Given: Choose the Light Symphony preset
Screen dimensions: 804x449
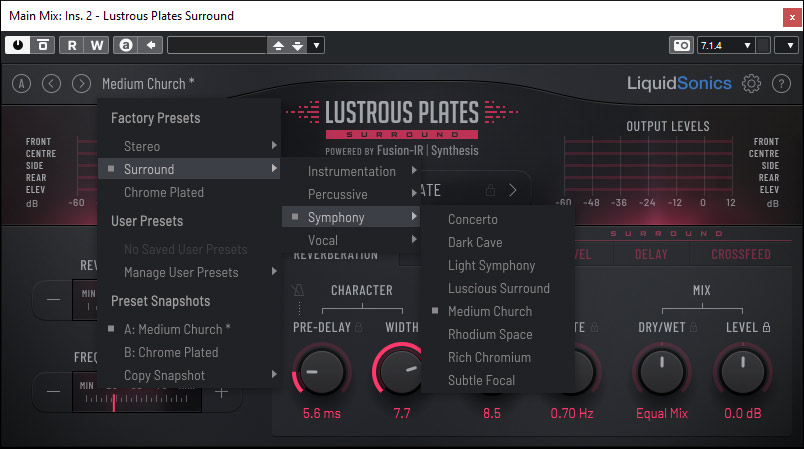Looking at the screenshot, I should [x=497, y=265].
